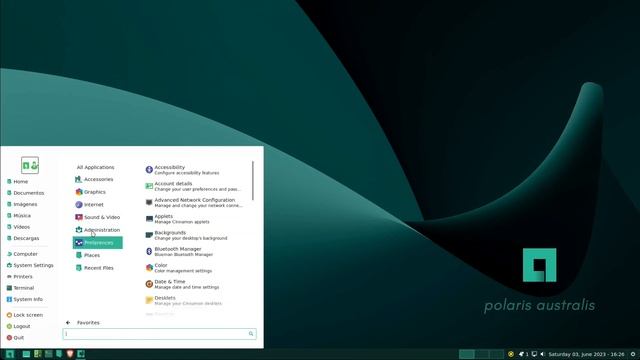Image resolution: width=640 pixels, height=360 pixels.
Task: Click the user avatar in the menu
Action: coord(30,165)
